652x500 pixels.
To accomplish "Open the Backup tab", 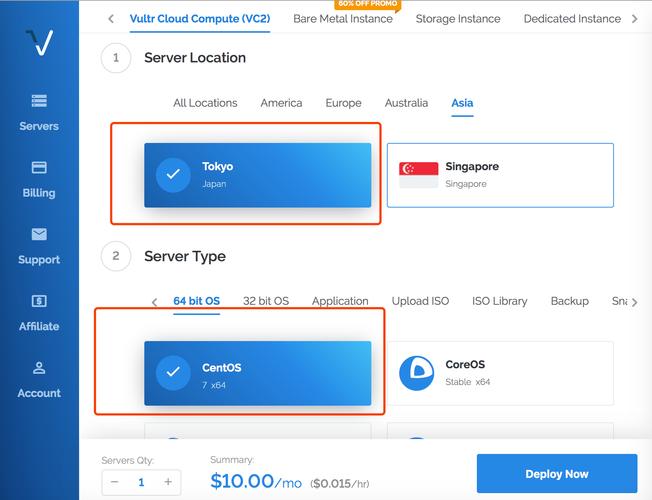I will pyautogui.click(x=570, y=301).
